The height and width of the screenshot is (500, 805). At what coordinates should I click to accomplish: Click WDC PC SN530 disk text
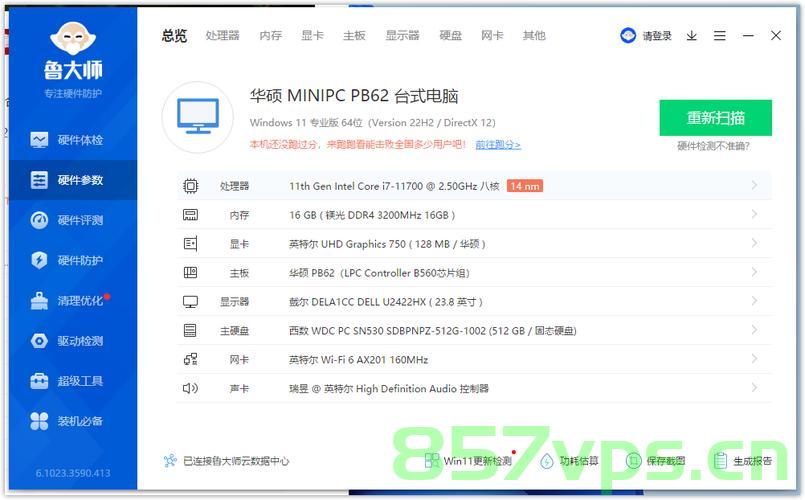tap(433, 331)
